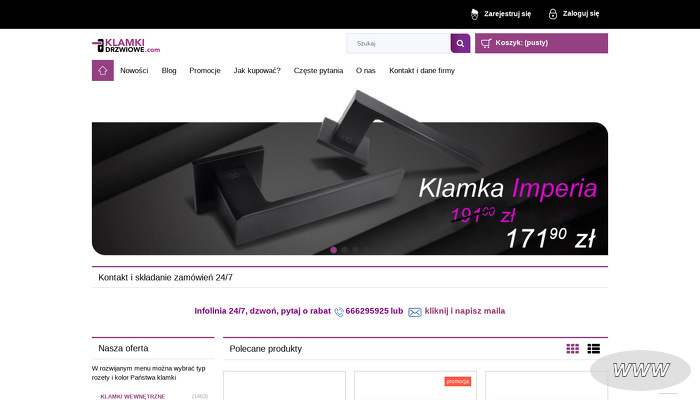Select the second banner slide dot
Image resolution: width=700 pixels, height=400 pixels.
344,250
